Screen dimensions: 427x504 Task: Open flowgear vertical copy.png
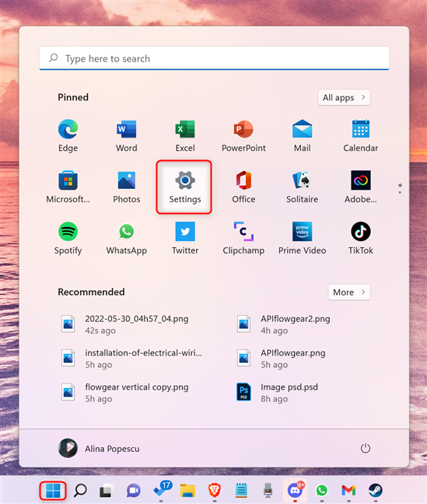pyautogui.click(x=125, y=393)
